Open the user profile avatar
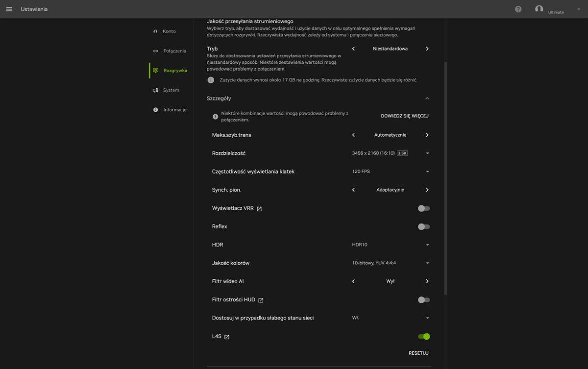Viewport: 588px width, 369px height. click(x=539, y=9)
